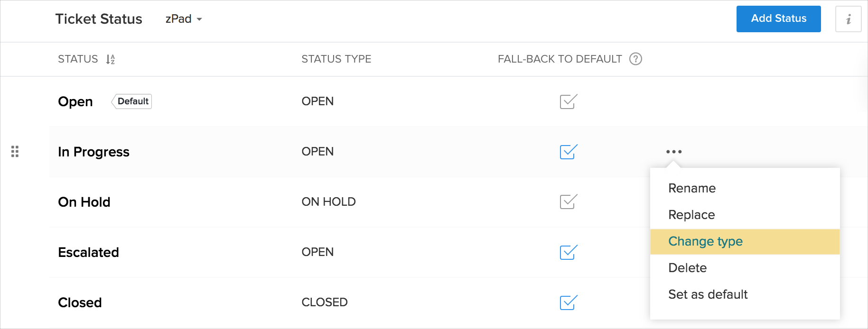Viewport: 868px width, 329px height.
Task: Click the fall-back help question icon
Action: [x=635, y=59]
